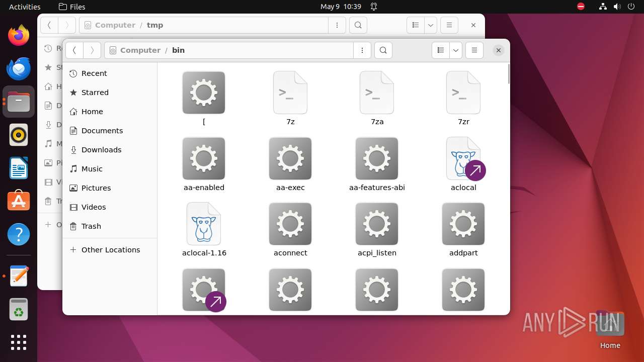Viewport: 644px width, 362px height.
Task: Click search icon in bin window
Action: [383, 50]
